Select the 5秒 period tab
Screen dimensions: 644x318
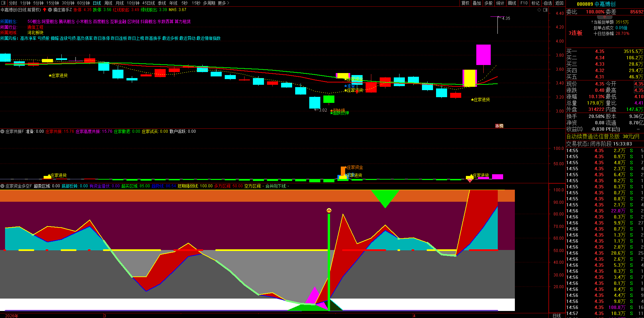pyautogui.click(x=184, y=3)
